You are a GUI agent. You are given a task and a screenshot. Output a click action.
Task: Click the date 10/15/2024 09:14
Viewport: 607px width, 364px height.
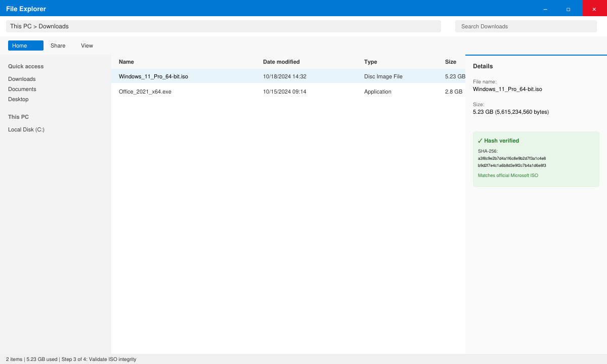click(x=285, y=92)
